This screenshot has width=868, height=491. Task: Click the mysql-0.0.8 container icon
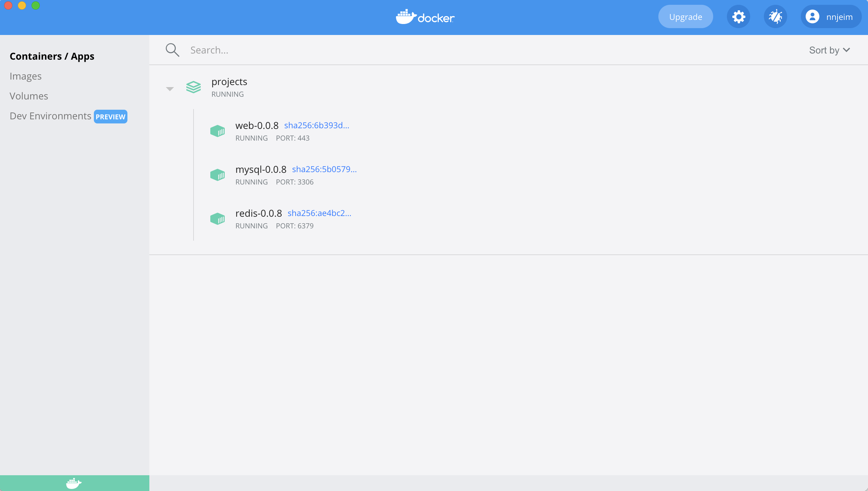pyautogui.click(x=218, y=175)
